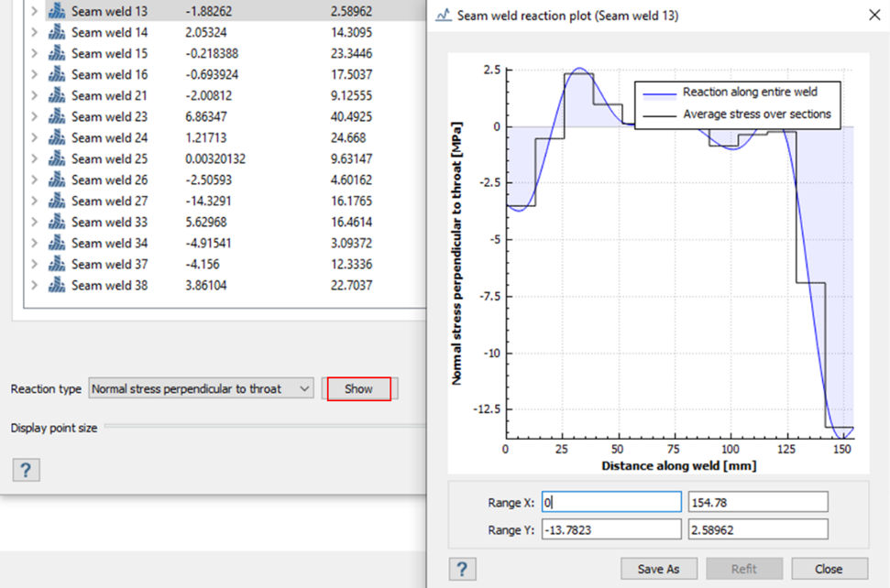Click Save As to export plot
The height and width of the screenshot is (588, 890).
pos(658,569)
